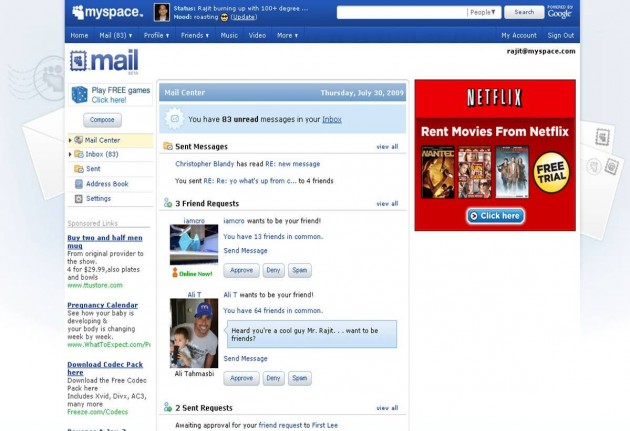Click 'You have 13 friends in common' link

click(x=273, y=237)
